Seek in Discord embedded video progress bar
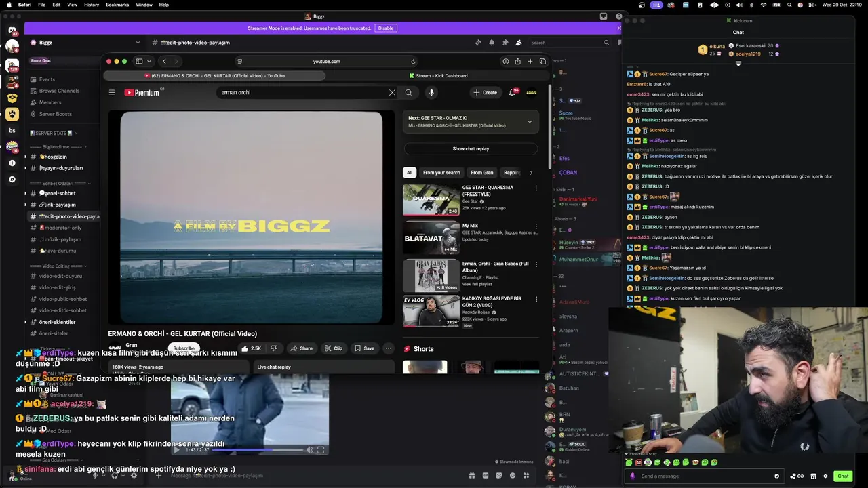This screenshot has width=868, height=488. pyautogui.click(x=257, y=449)
